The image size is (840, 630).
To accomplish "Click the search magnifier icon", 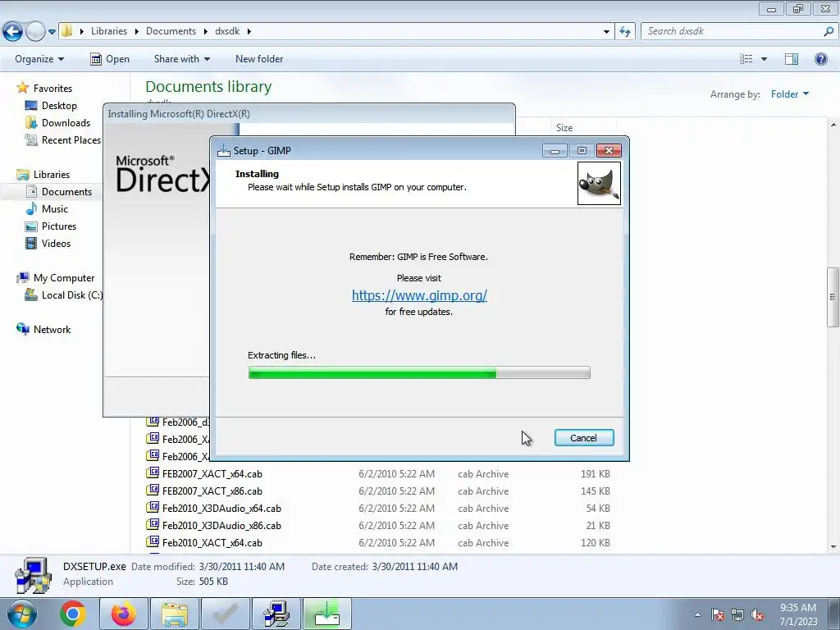I will 829,31.
